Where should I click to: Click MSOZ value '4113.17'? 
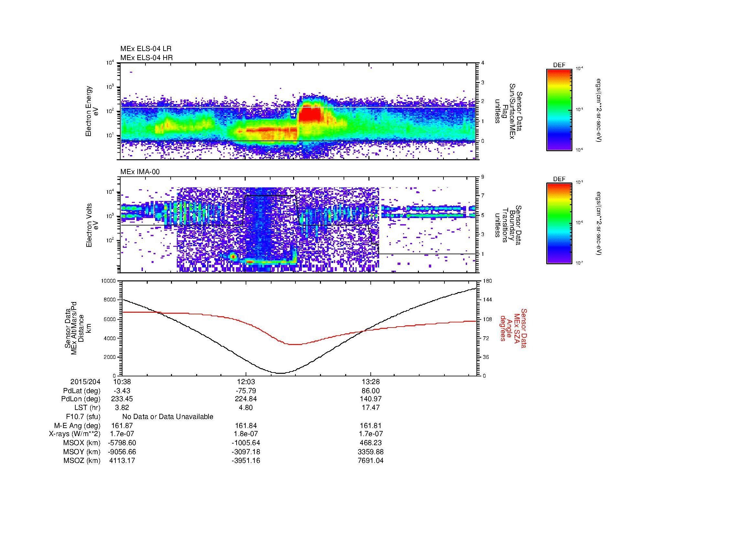tap(122, 461)
